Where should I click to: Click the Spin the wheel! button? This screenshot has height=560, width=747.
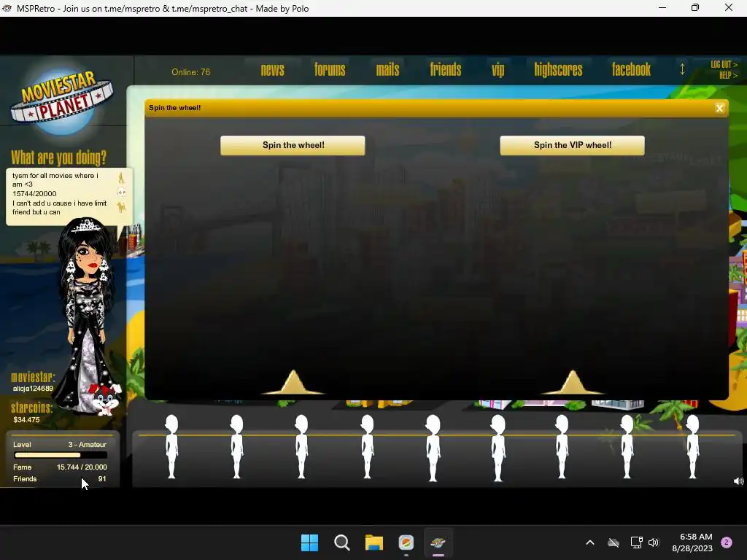293,145
